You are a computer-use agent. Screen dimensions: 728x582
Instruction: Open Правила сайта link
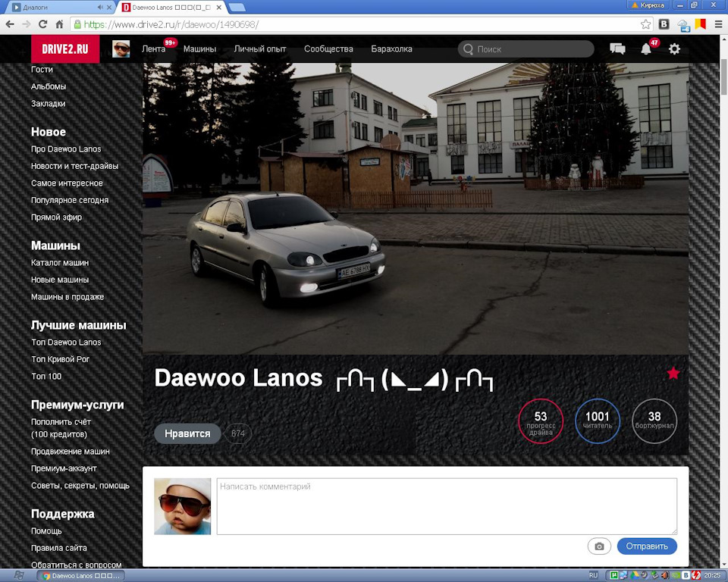click(x=59, y=548)
